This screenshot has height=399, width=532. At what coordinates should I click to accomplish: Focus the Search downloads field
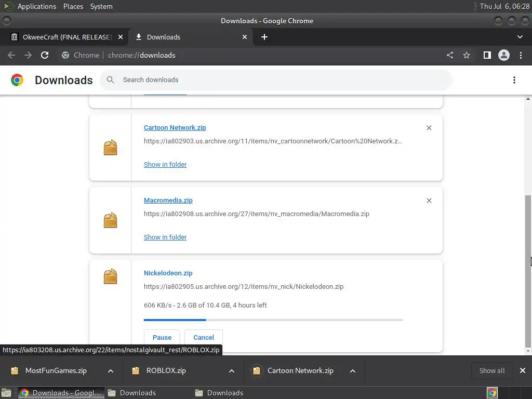point(276,80)
